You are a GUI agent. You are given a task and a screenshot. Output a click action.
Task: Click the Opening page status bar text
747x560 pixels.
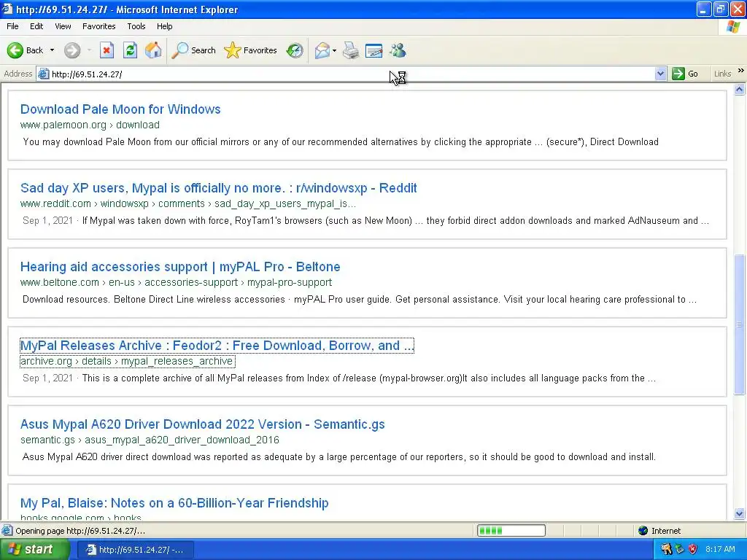80,531
